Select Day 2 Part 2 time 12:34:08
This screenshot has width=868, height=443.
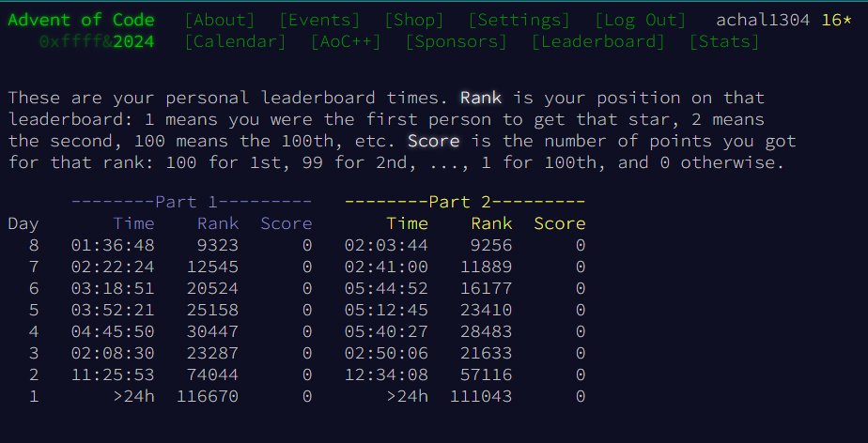(386, 374)
